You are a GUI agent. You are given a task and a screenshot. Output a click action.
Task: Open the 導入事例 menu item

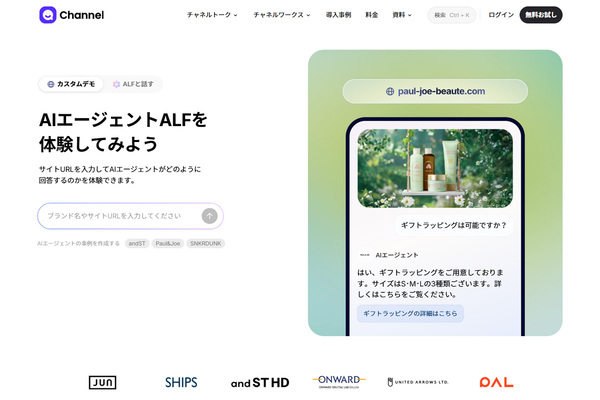[338, 15]
